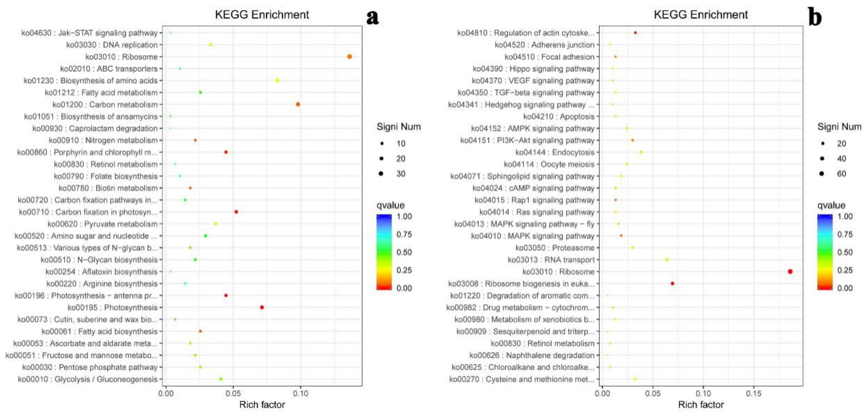Click the Ribosome data point in panel a
The height and width of the screenshot is (416, 868).
tap(349, 57)
